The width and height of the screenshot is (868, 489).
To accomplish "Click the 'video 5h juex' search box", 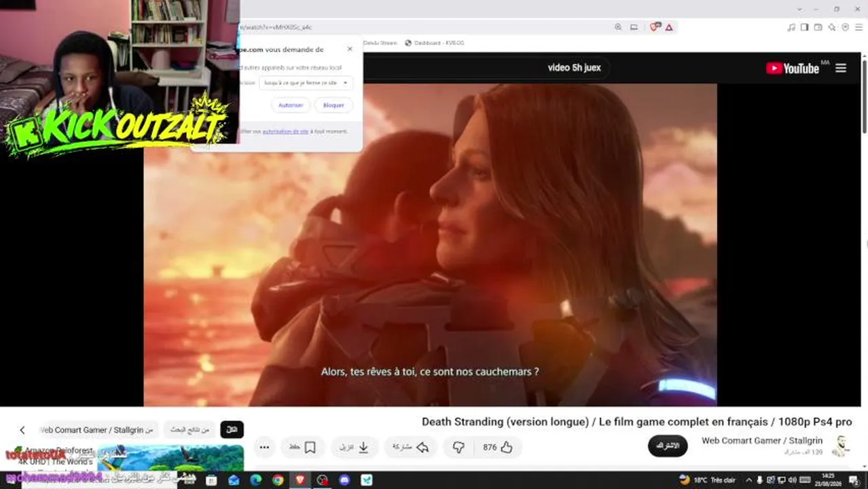I will click(x=575, y=68).
